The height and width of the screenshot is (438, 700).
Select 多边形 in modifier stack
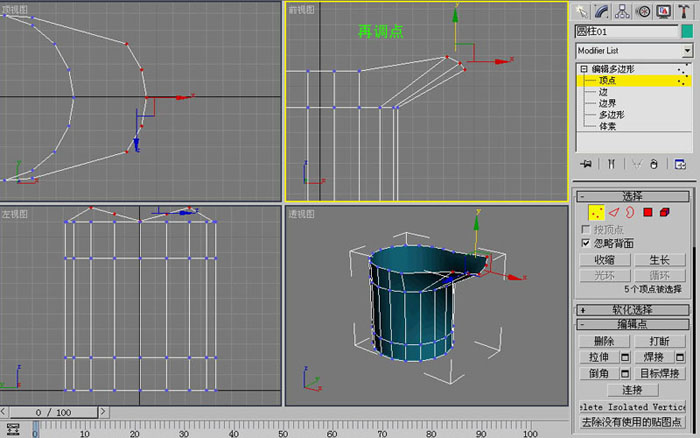click(x=612, y=115)
